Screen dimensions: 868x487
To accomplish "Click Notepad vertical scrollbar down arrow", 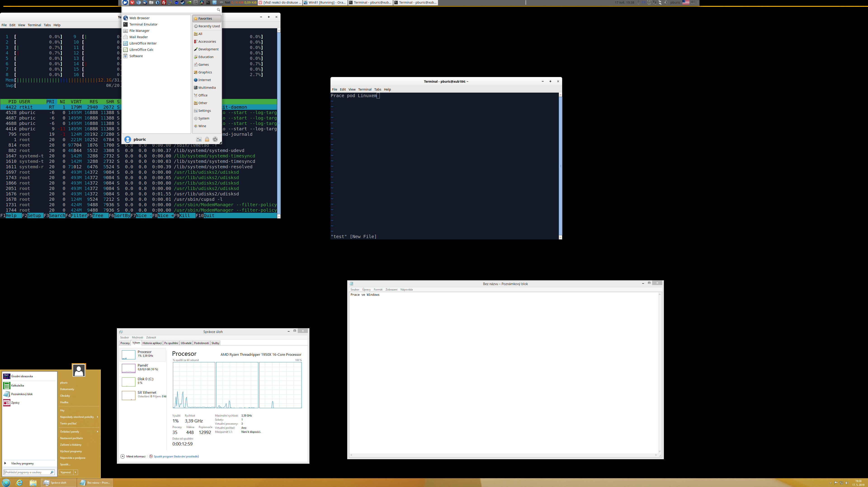I will (x=659, y=451).
